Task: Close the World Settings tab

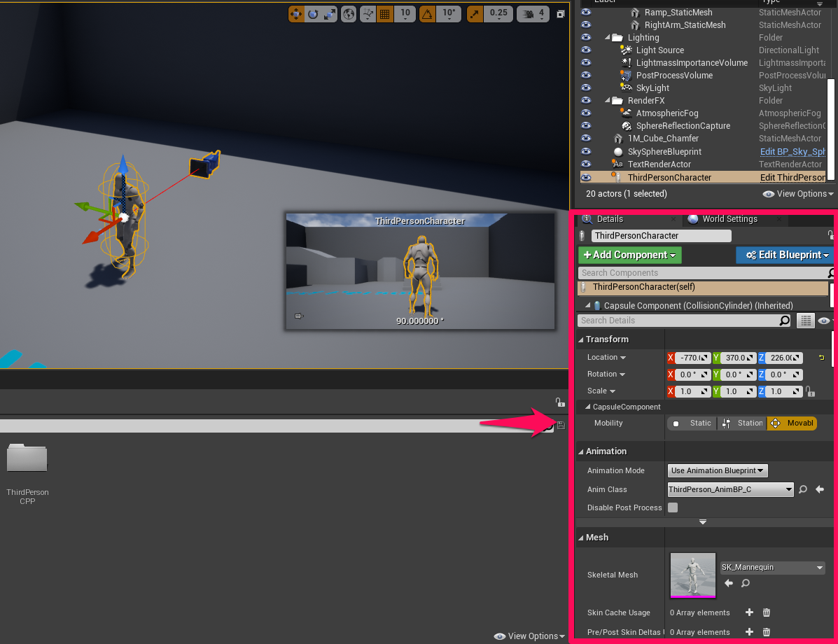Action: (778, 219)
